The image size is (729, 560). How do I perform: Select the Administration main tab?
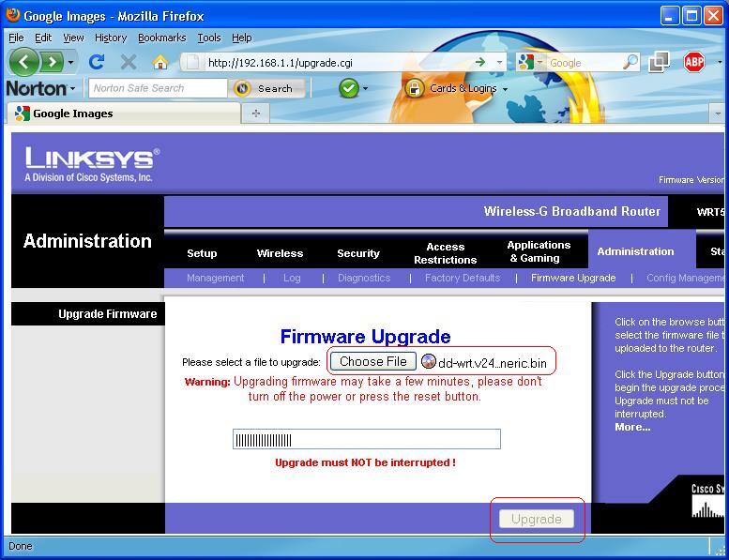coord(635,251)
